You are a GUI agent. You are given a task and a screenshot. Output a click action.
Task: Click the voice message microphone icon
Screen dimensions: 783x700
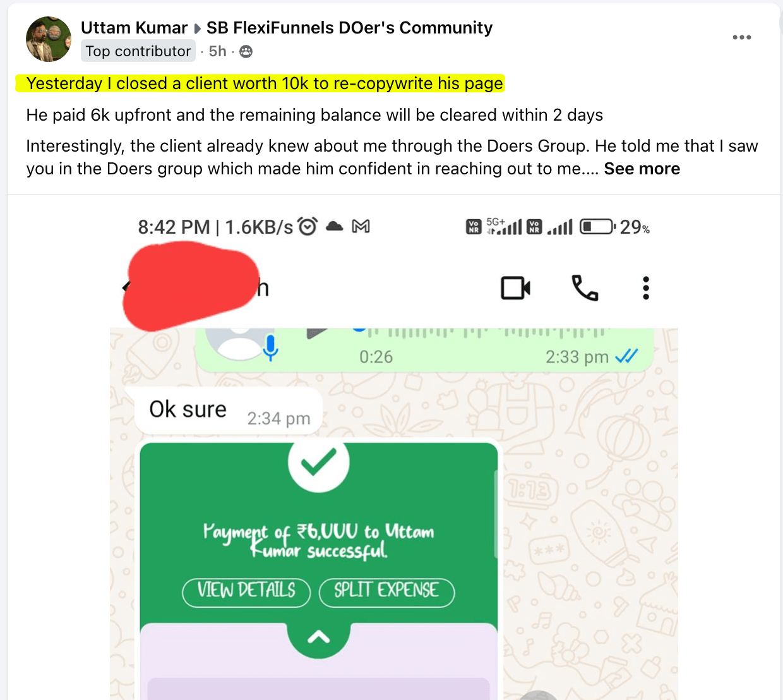pyautogui.click(x=270, y=348)
